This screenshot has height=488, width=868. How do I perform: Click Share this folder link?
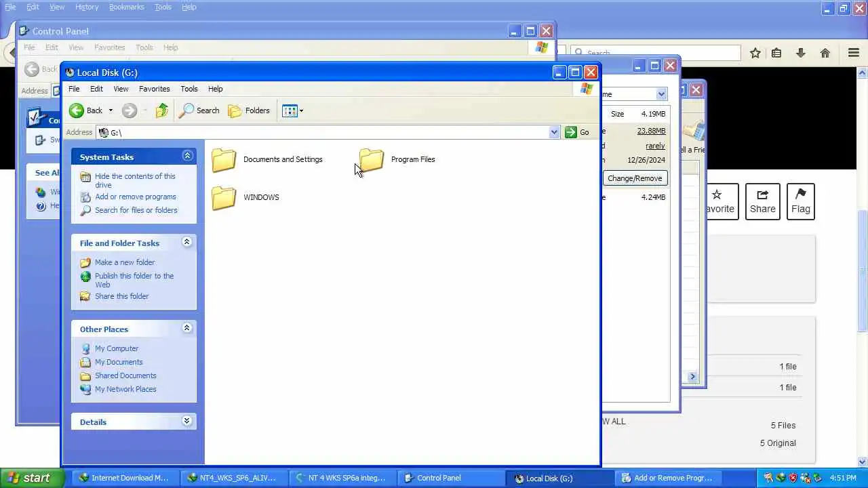click(121, 296)
